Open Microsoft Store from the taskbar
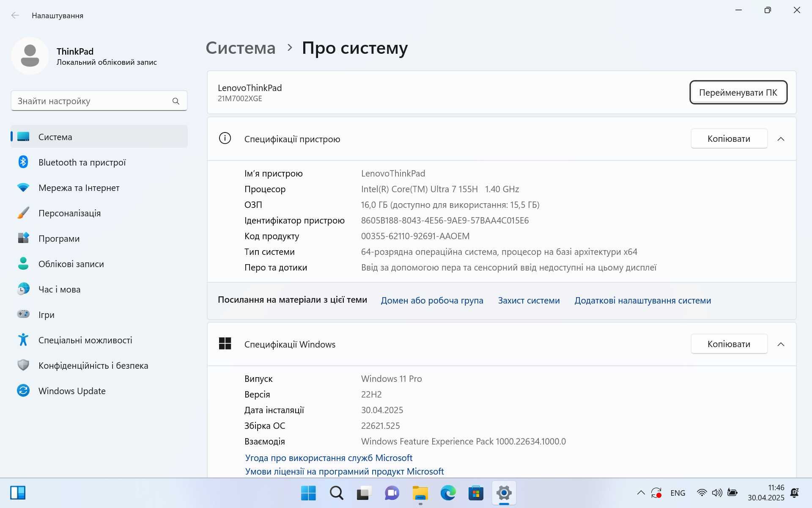Viewport: 812px width, 508px height. click(x=476, y=493)
